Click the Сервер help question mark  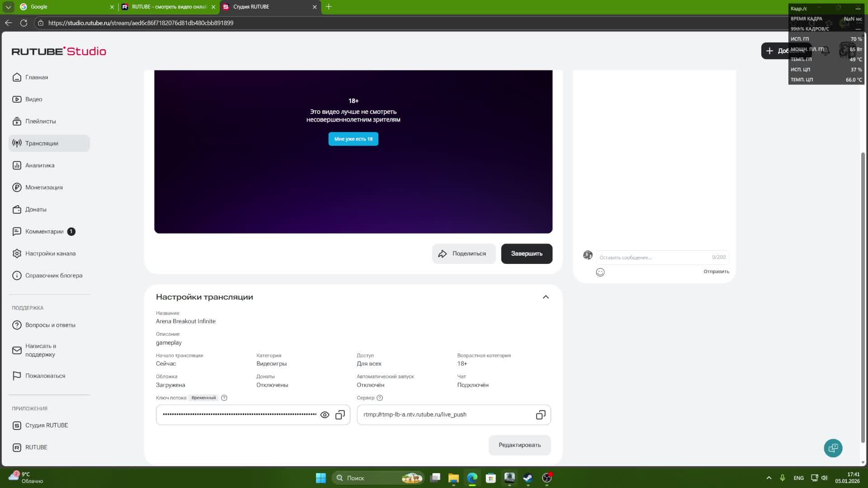point(380,398)
